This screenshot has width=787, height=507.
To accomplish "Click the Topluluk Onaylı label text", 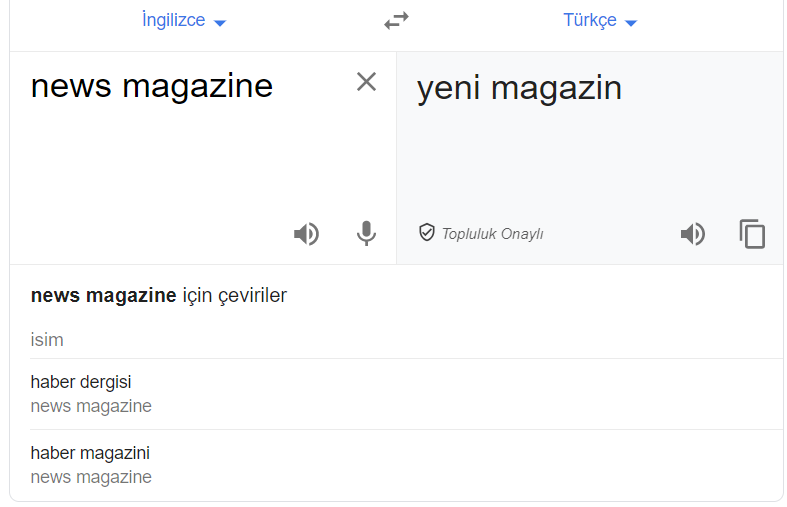I will [492, 234].
